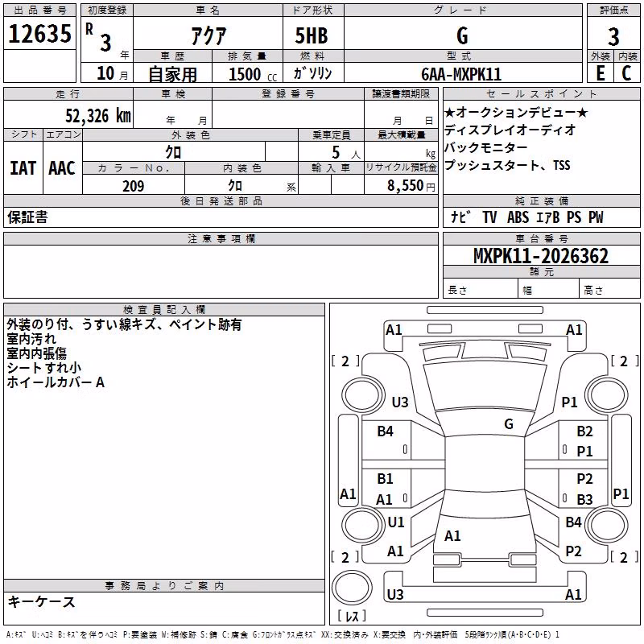This screenshot has width=644, height=644.
Task: Select the G windshield chip mark
Action: point(509,423)
